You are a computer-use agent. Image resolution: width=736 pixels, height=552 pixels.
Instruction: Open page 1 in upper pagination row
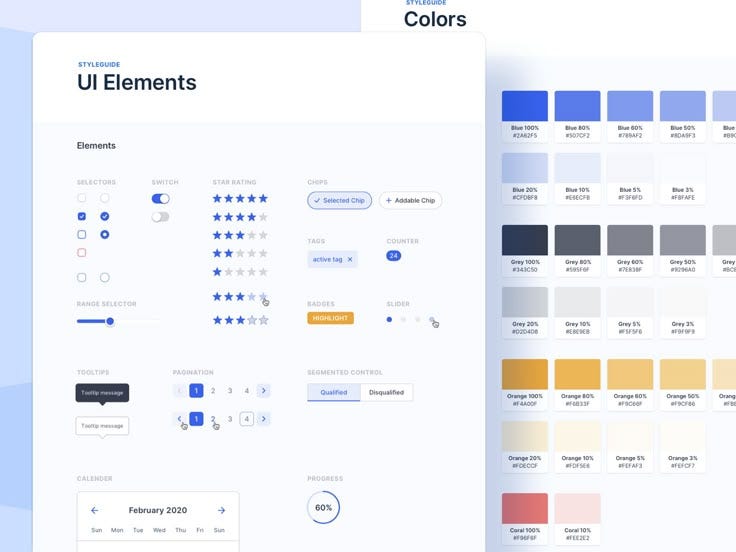[x=196, y=391]
